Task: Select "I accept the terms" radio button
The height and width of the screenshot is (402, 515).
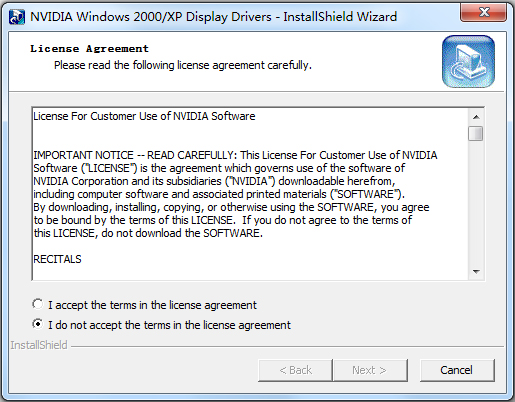Action: coord(38,304)
